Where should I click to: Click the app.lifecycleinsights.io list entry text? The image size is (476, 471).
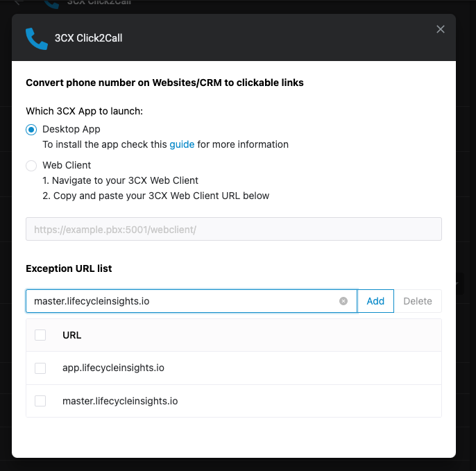pyautogui.click(x=113, y=368)
